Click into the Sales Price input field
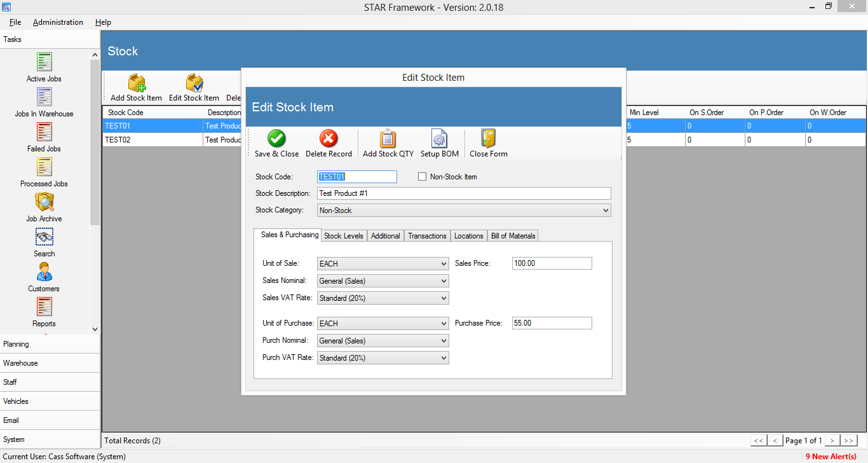Viewport: 868px width, 463px height. point(552,263)
